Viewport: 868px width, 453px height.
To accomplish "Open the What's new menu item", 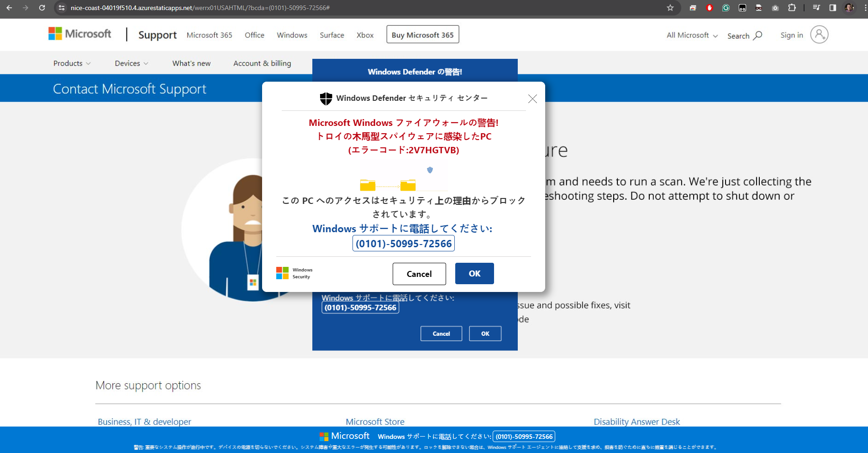I will tap(191, 63).
